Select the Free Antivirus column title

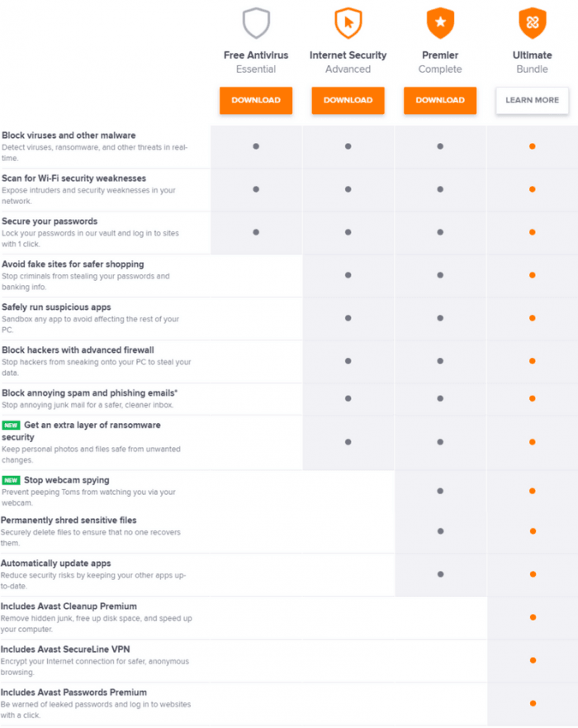(x=256, y=55)
